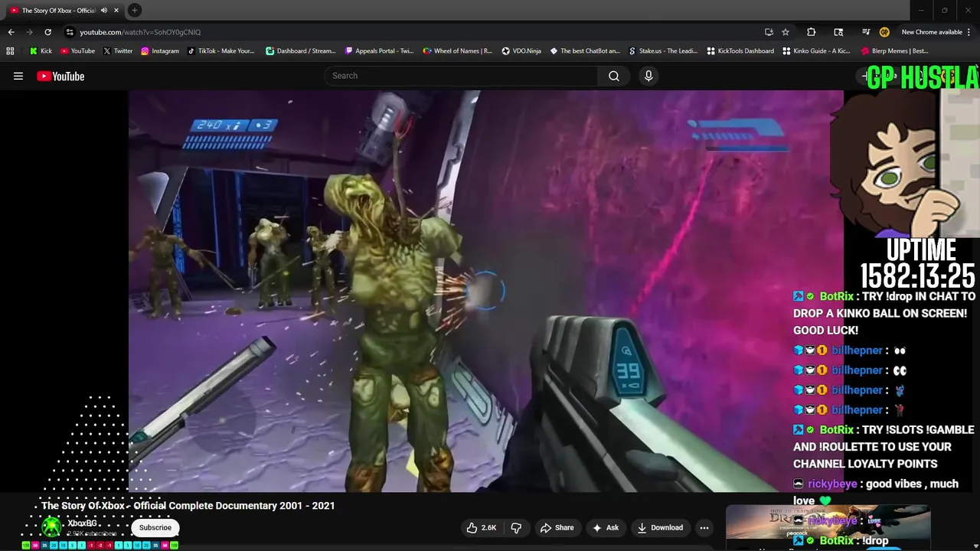This screenshot has height=551, width=980.
Task: Open the KickTools Dashboard bookmark
Action: [x=740, y=51]
